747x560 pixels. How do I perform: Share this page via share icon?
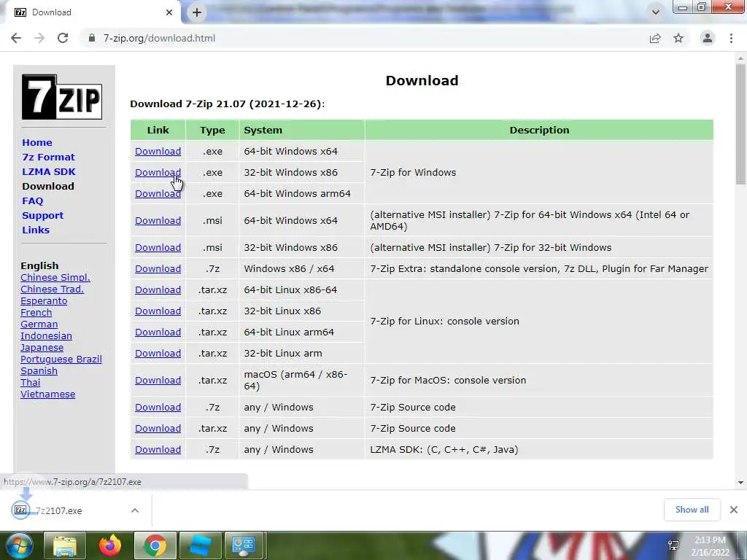[x=655, y=38]
